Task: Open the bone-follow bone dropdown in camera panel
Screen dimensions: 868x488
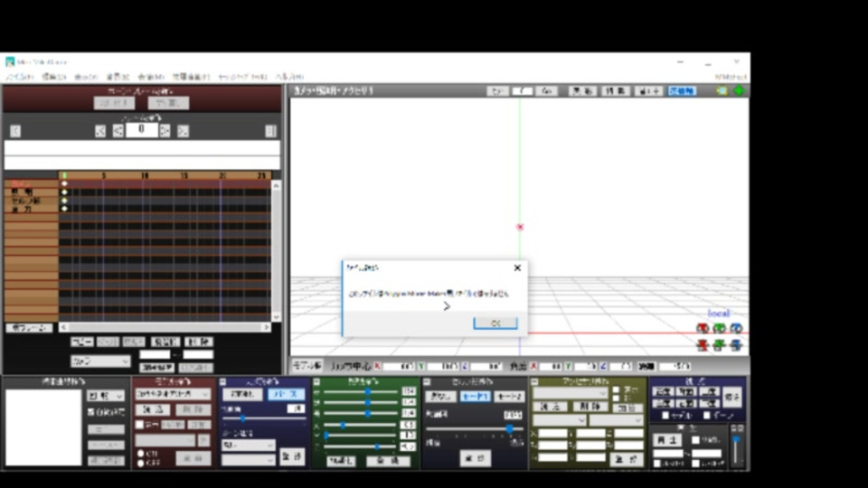Action: [x=248, y=460]
